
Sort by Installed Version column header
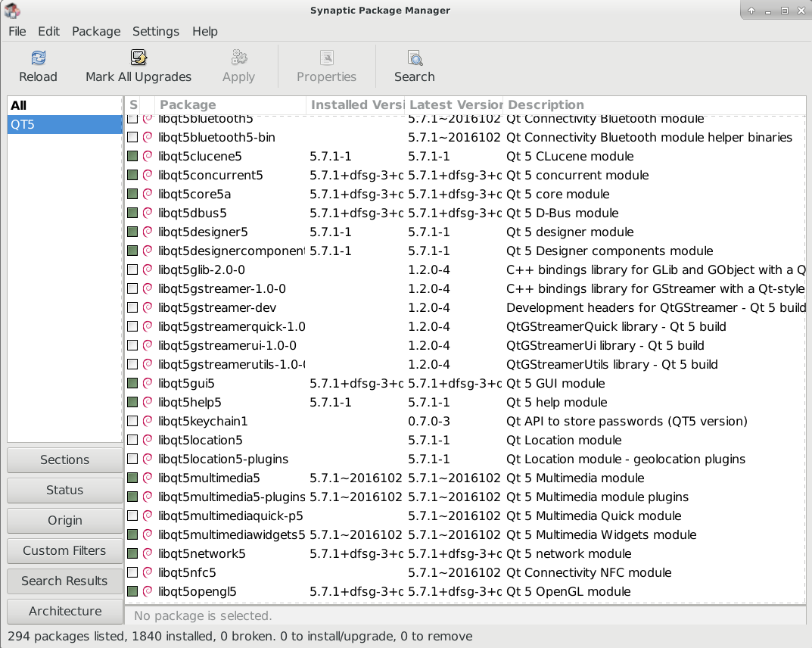point(355,105)
